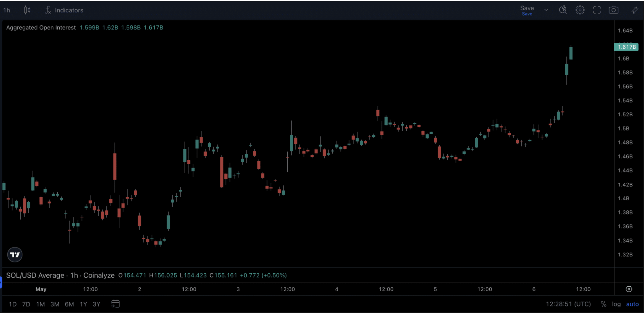Select the 7D date range
This screenshot has width=644, height=313.
(x=26, y=304)
